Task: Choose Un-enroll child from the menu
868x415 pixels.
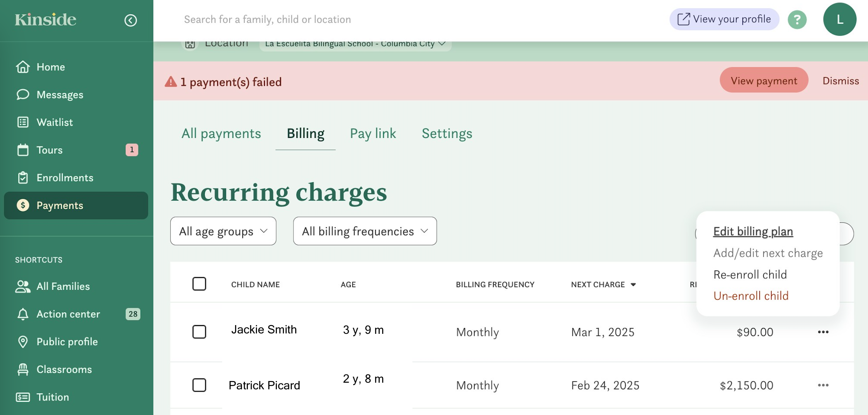Action: (x=751, y=296)
